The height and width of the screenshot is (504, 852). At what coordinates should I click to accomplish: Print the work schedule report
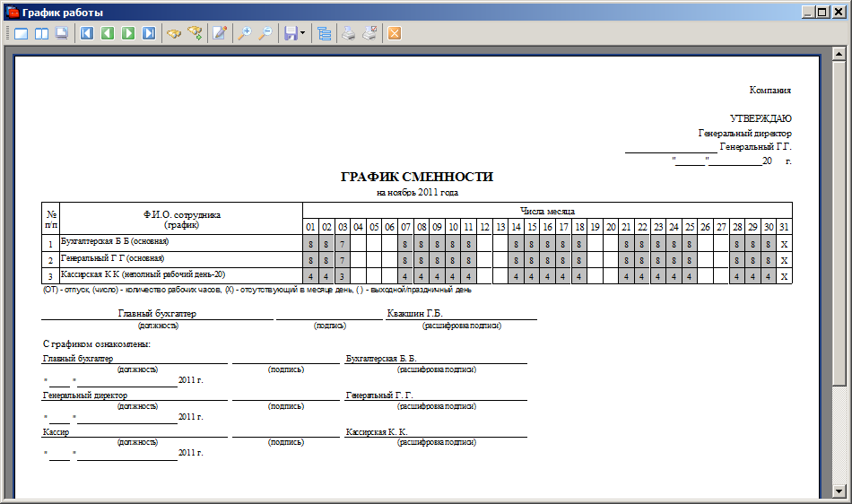348,34
